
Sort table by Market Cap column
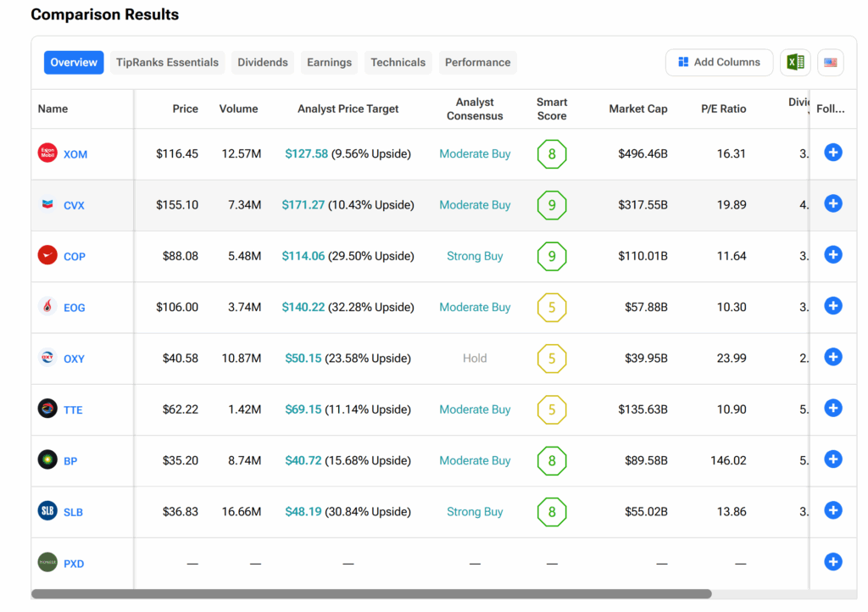[x=637, y=108]
